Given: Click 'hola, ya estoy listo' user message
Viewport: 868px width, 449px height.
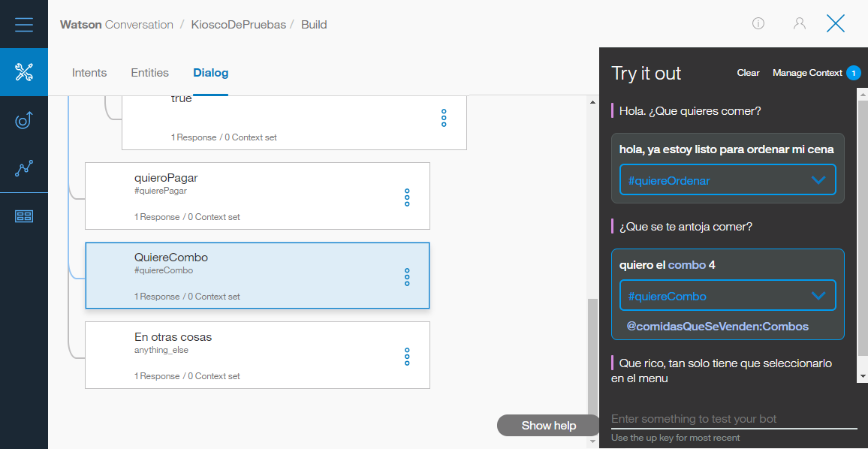Looking at the screenshot, I should (x=727, y=149).
